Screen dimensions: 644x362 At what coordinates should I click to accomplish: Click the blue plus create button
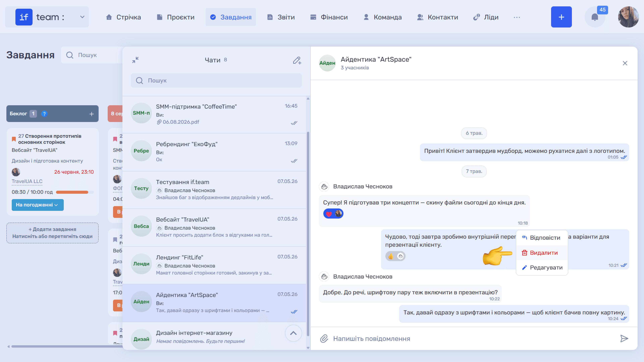coord(561,17)
